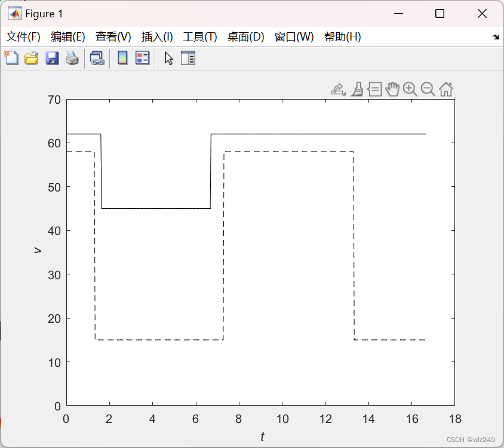The height and width of the screenshot is (448, 504).
Task: Print the figure
Action: point(70,58)
